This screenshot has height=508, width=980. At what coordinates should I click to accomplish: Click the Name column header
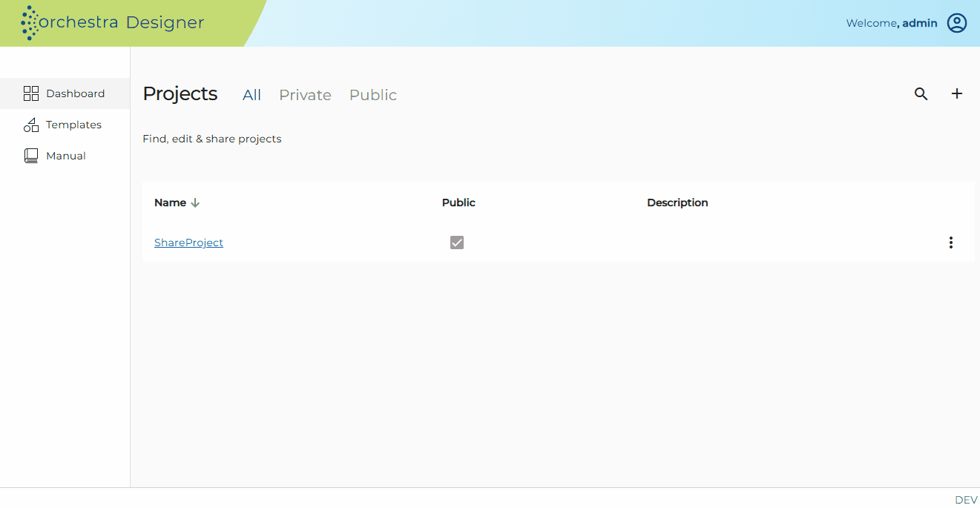[x=170, y=202]
